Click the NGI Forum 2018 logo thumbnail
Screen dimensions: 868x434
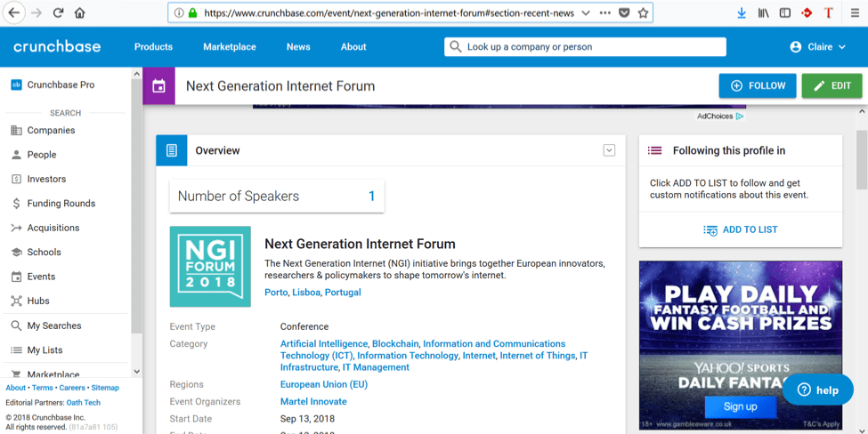coord(210,267)
